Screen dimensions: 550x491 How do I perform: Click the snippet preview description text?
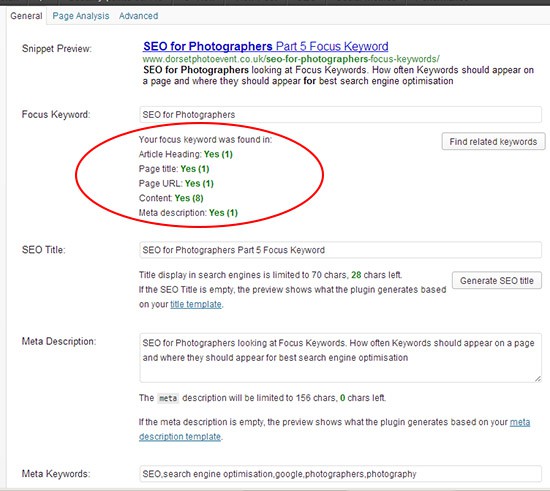(x=338, y=75)
